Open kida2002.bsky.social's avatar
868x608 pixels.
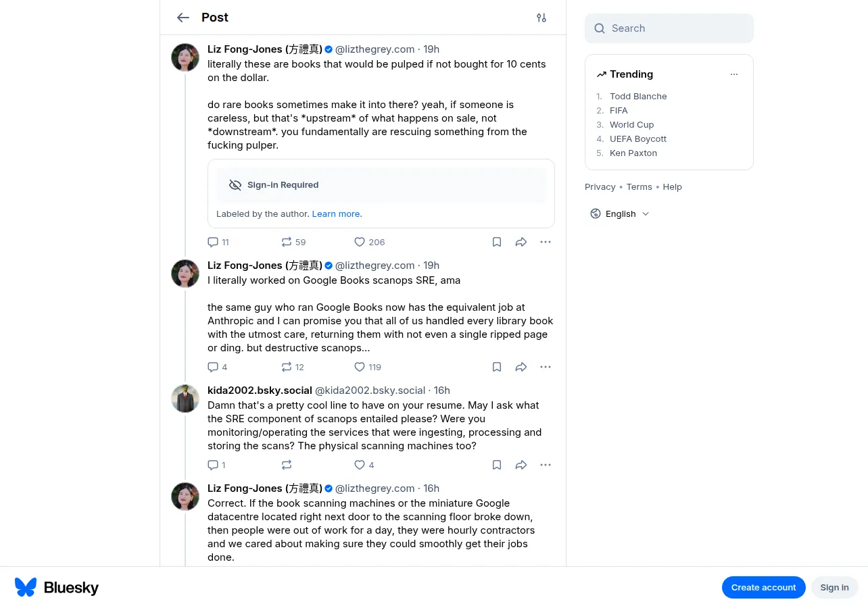(x=185, y=399)
